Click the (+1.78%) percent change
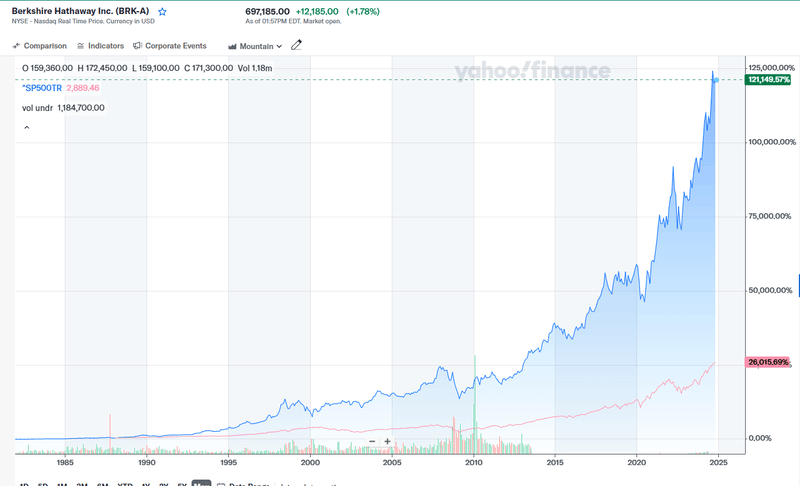 [363, 12]
